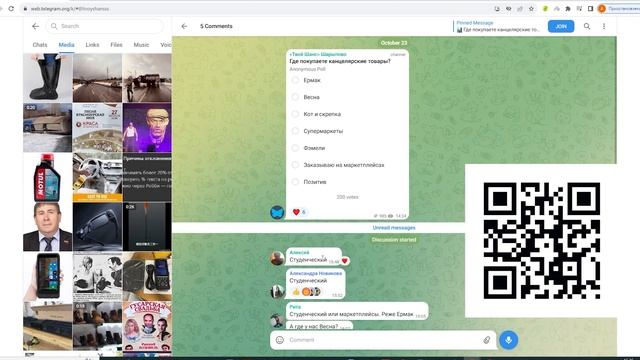
Task: Open the purple stage performer thumbnail
Action: 147,128
